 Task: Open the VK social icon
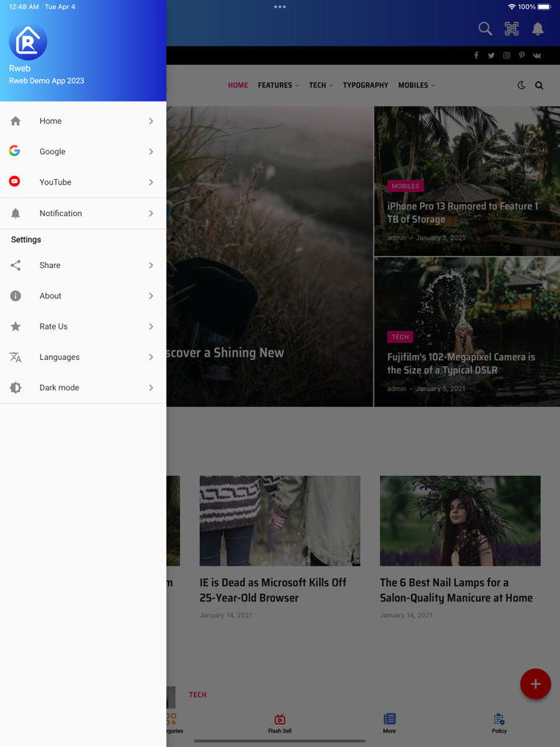point(537,55)
